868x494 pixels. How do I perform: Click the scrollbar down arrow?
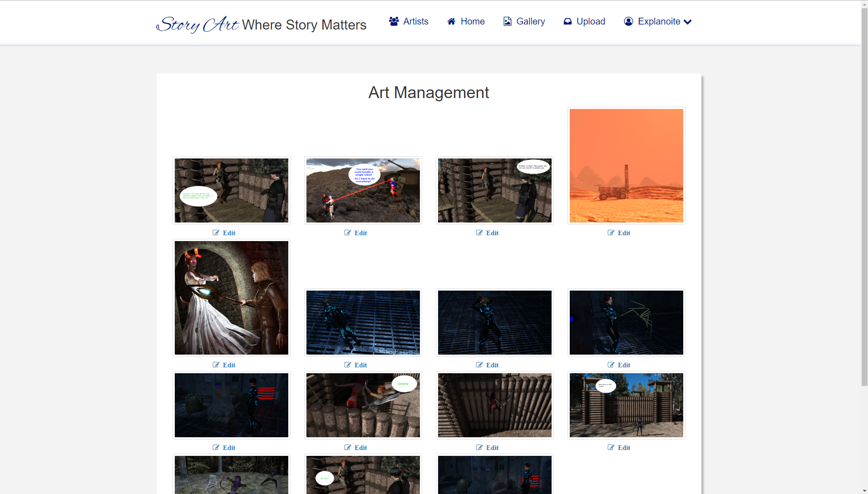(x=864, y=490)
